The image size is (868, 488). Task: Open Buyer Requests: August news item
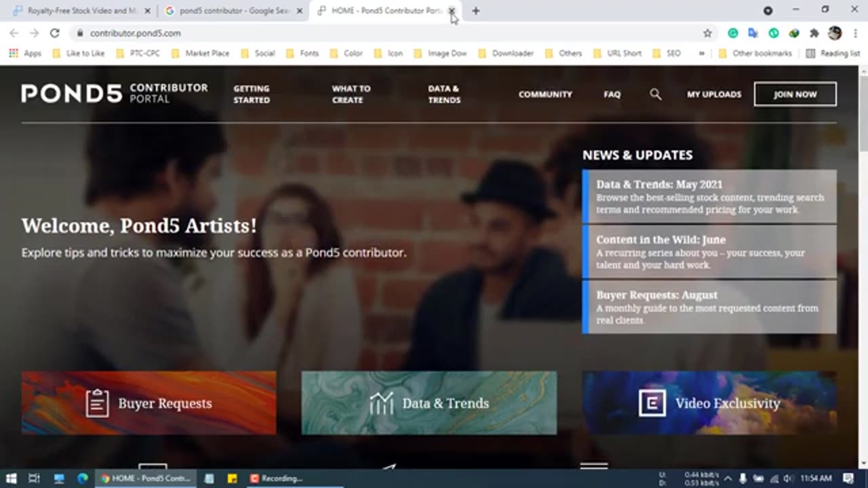709,306
